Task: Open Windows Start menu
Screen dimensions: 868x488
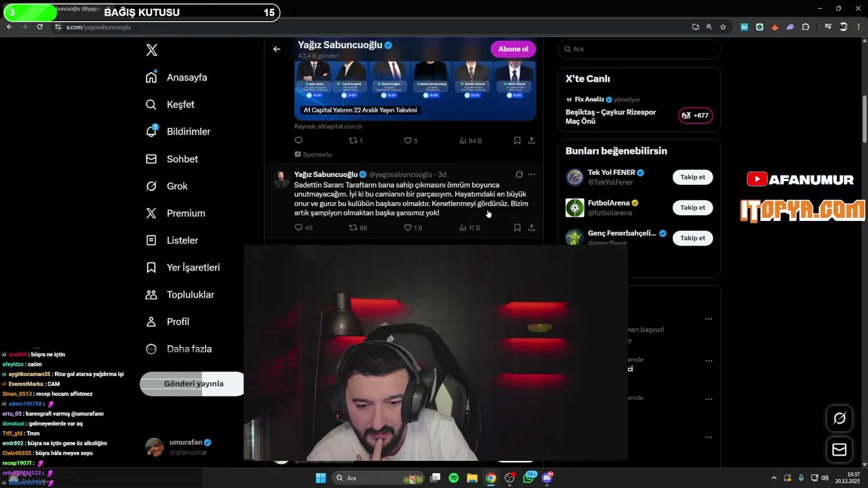Action: coord(321,478)
